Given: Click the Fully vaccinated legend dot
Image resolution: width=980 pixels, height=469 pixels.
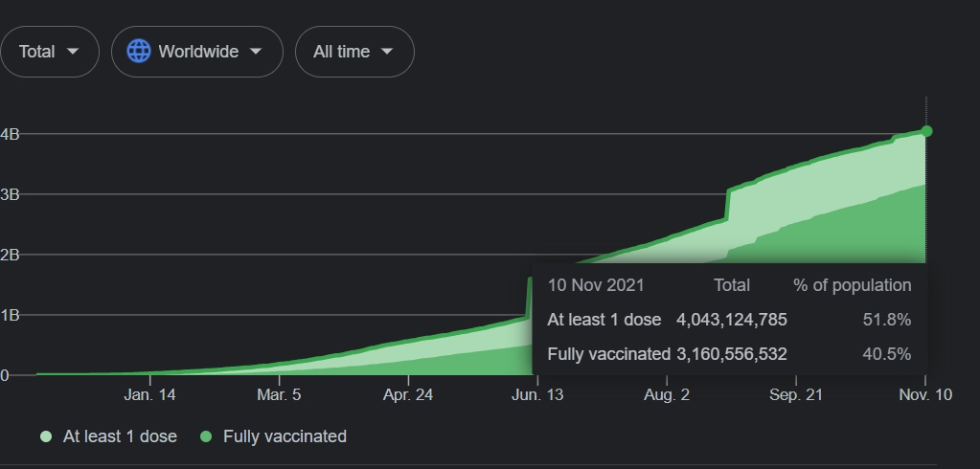Looking at the screenshot, I should click(206, 436).
